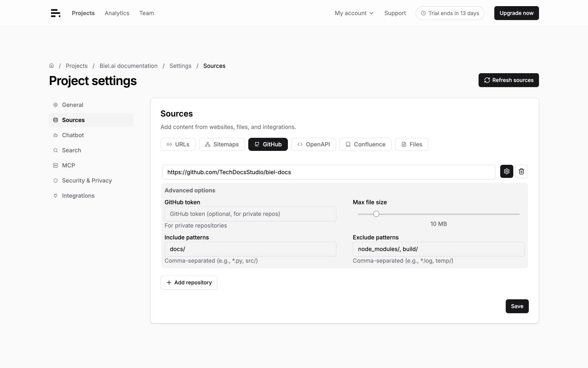Open Settings breadcrumb link
Screen dimensions: 588x368
(180, 66)
